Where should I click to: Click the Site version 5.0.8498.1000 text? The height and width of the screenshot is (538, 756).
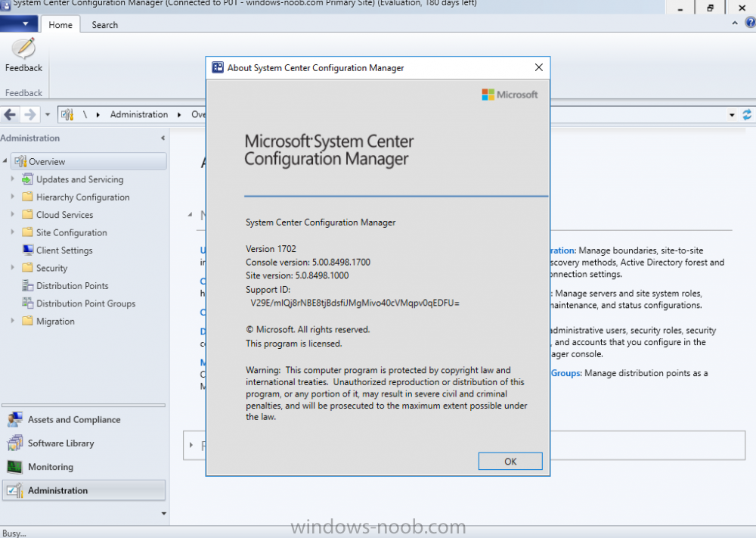[297, 275]
